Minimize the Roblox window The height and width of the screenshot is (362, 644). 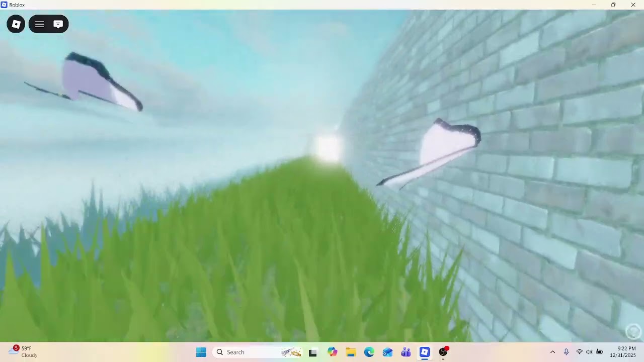pos(594,5)
